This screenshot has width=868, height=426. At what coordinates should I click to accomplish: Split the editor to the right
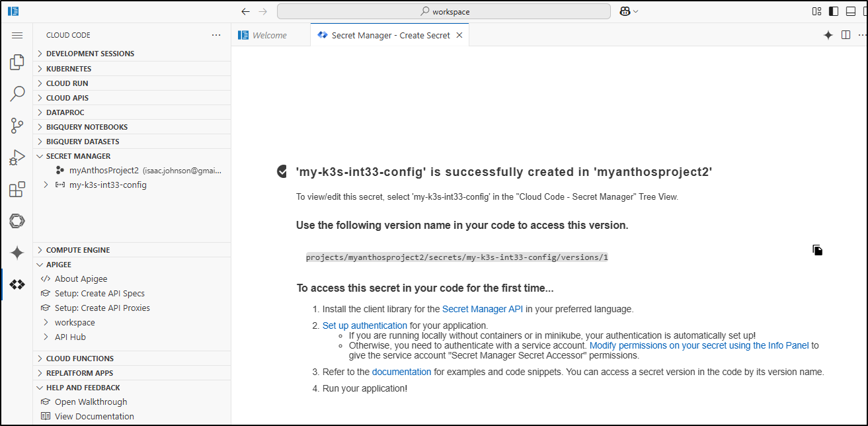tap(846, 35)
